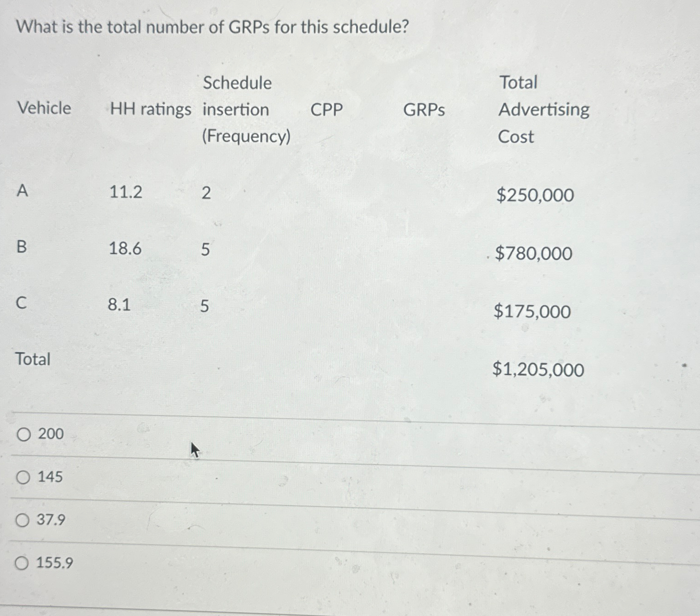The image size is (700, 616).
Task: Click the row label A
Action: tap(22, 192)
